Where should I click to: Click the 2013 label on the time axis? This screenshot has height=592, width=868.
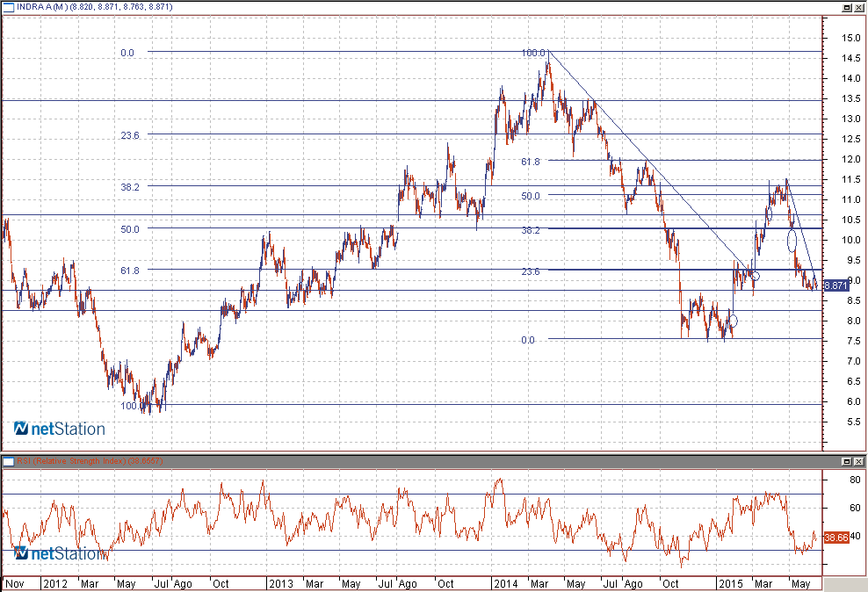click(281, 583)
